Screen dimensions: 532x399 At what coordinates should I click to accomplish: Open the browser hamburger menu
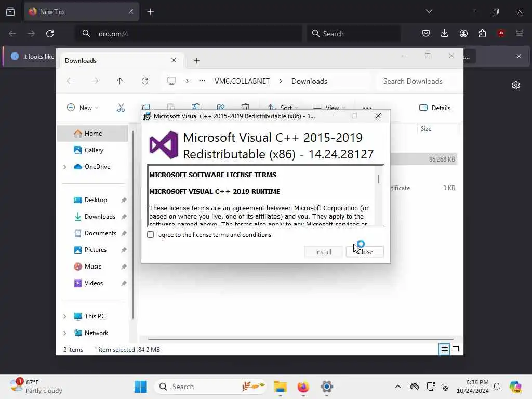point(520,33)
